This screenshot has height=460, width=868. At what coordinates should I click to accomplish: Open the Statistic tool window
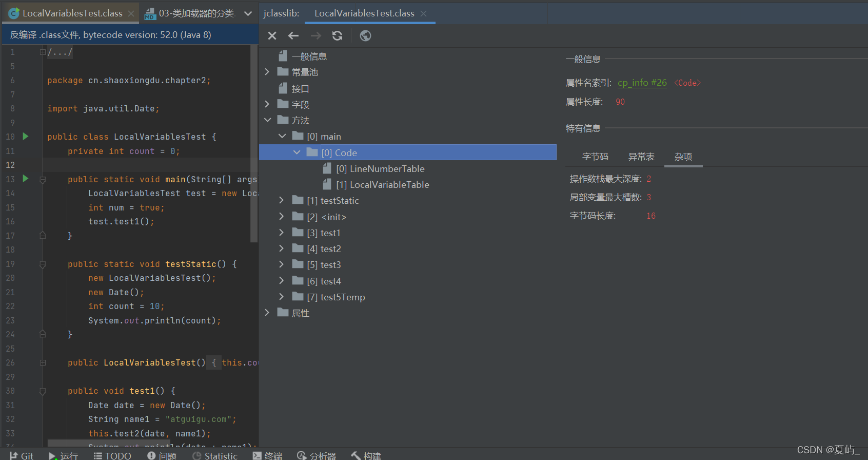point(215,455)
